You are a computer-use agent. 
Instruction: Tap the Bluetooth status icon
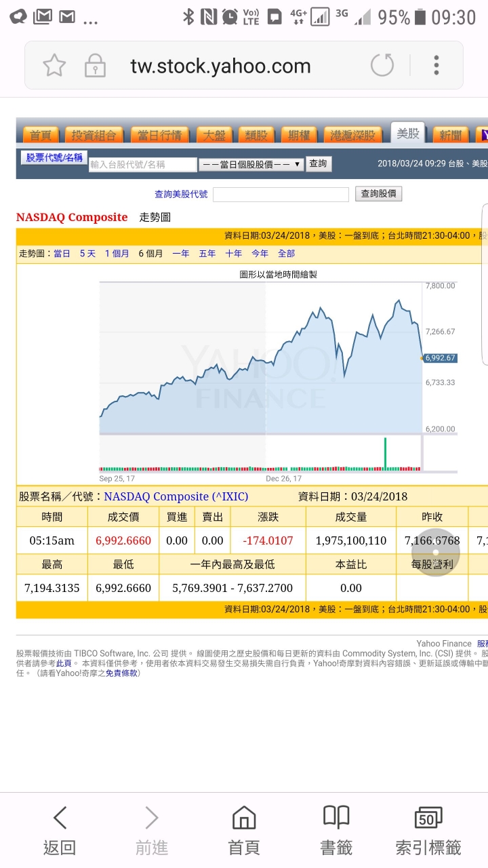(x=188, y=17)
